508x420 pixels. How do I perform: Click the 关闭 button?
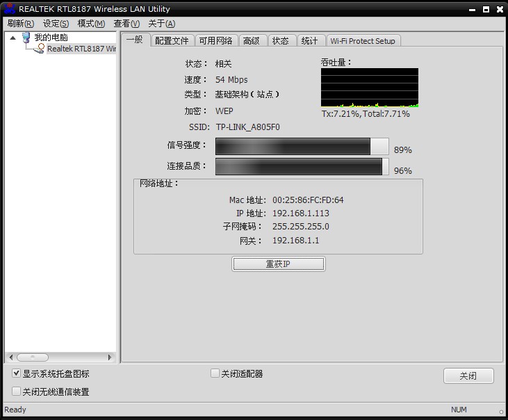coord(468,376)
